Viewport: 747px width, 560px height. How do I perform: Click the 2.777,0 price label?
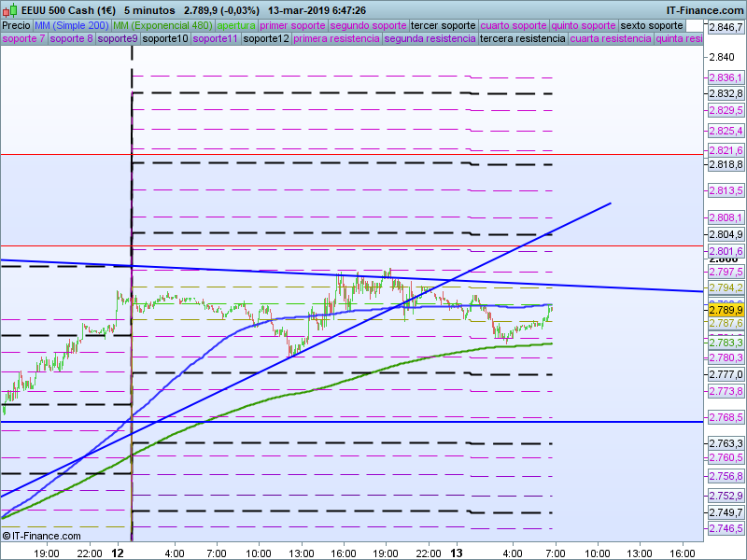[726, 374]
